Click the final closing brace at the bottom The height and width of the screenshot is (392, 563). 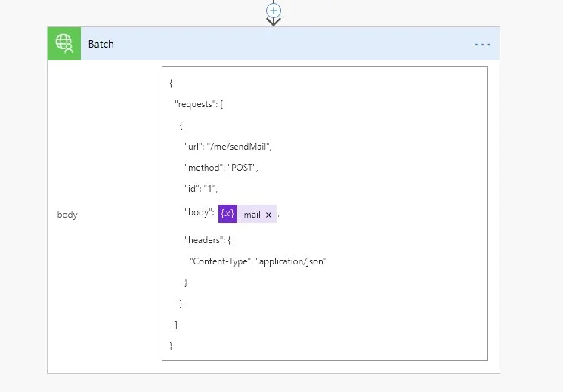(172, 345)
